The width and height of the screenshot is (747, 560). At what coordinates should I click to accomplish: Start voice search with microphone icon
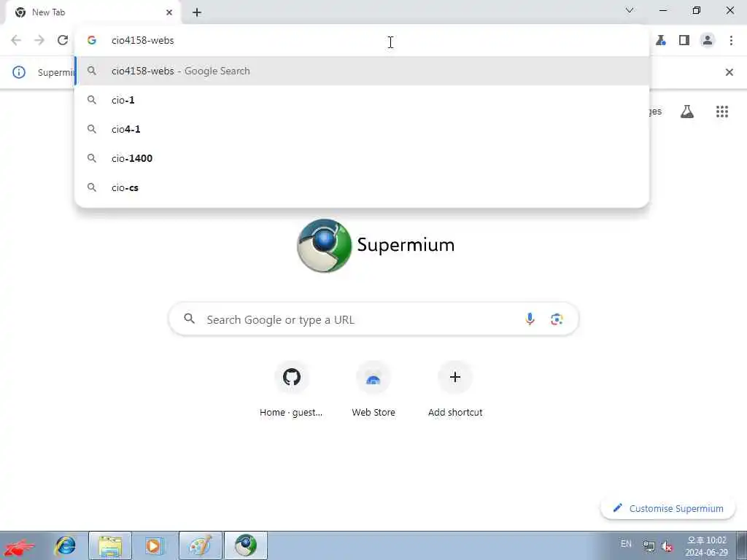click(530, 319)
